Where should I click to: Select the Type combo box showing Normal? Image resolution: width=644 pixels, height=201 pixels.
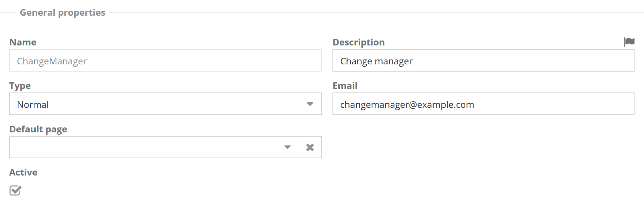[x=157, y=104]
